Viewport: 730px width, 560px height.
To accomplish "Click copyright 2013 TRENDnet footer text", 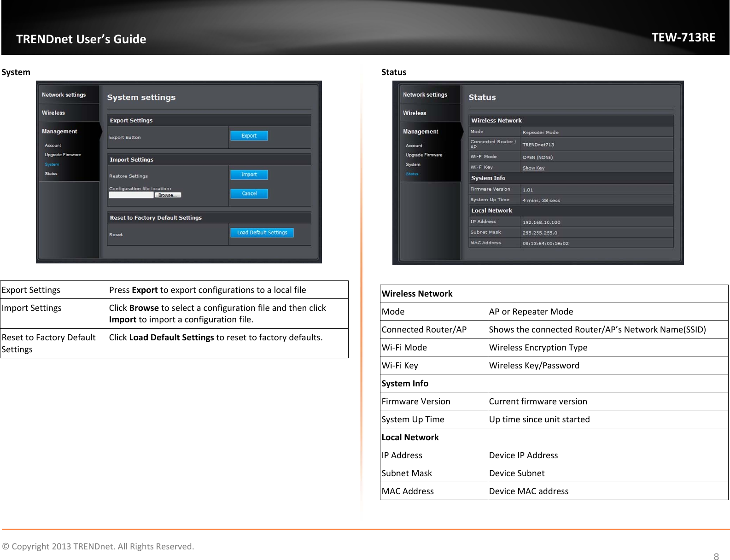I will (x=98, y=547).
